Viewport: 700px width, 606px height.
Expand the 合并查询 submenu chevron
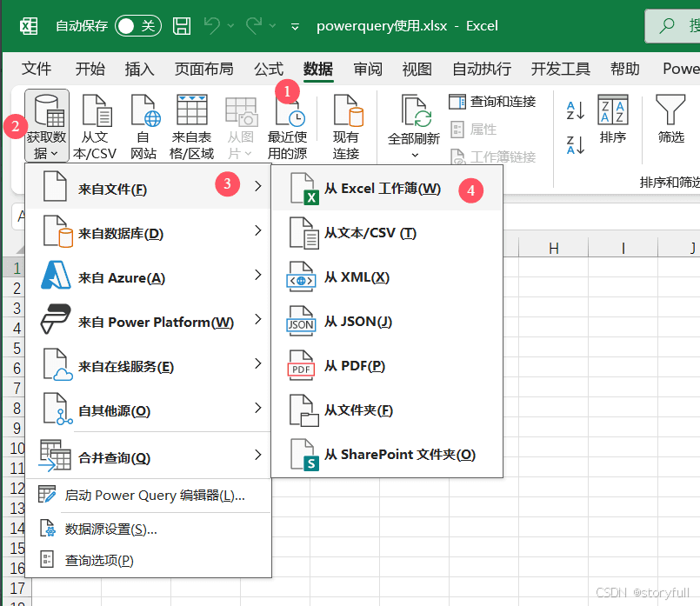click(257, 455)
